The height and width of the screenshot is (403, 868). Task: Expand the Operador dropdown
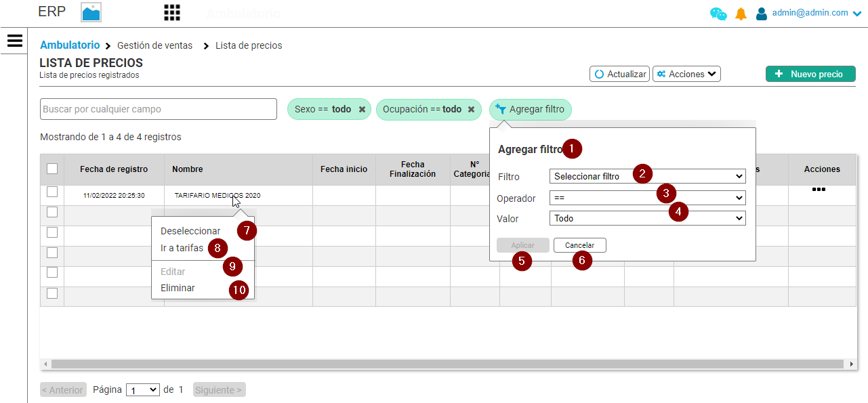click(x=647, y=198)
